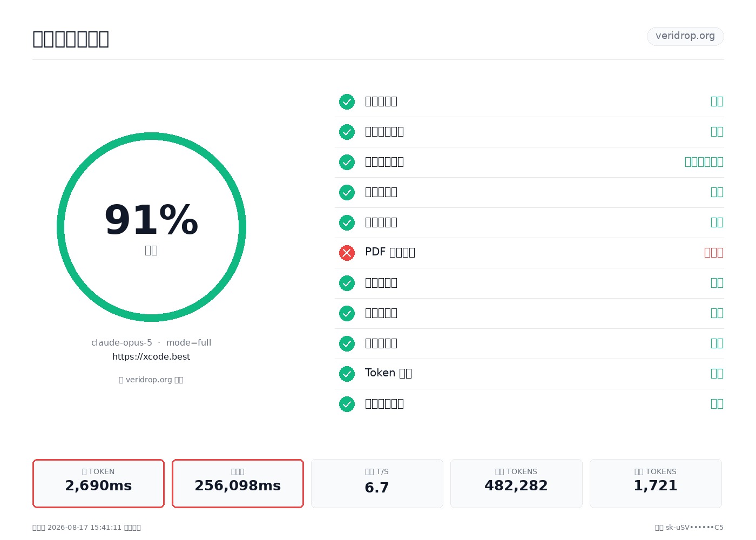Image resolution: width=756 pixels, height=540 pixels.
Task: Click the green check icon directly above the Token row
Action: click(x=347, y=343)
